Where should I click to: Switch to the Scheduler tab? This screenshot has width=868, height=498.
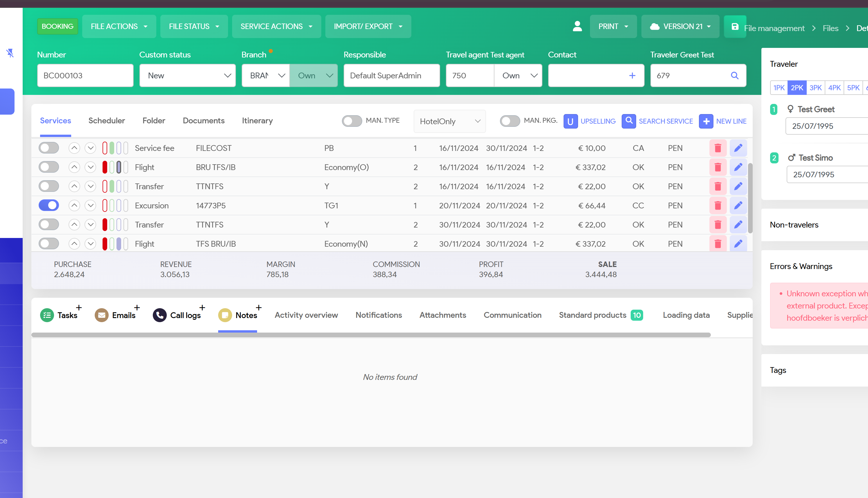tap(106, 121)
